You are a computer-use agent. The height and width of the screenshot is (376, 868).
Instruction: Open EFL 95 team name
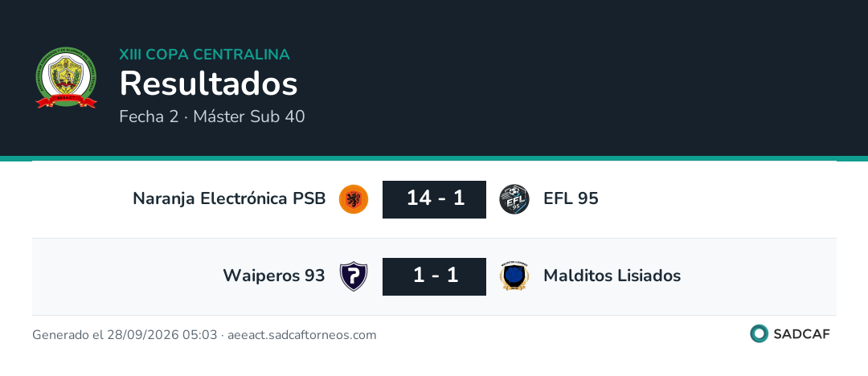571,198
